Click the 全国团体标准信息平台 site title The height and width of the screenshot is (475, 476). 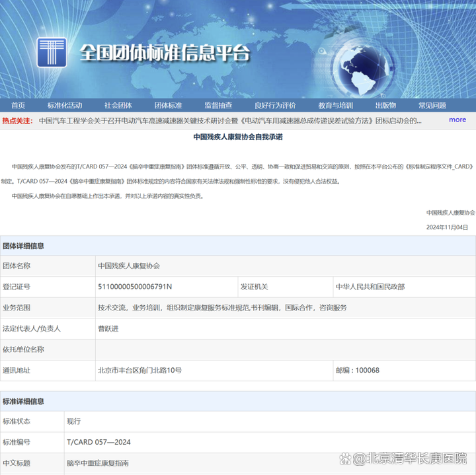click(165, 53)
